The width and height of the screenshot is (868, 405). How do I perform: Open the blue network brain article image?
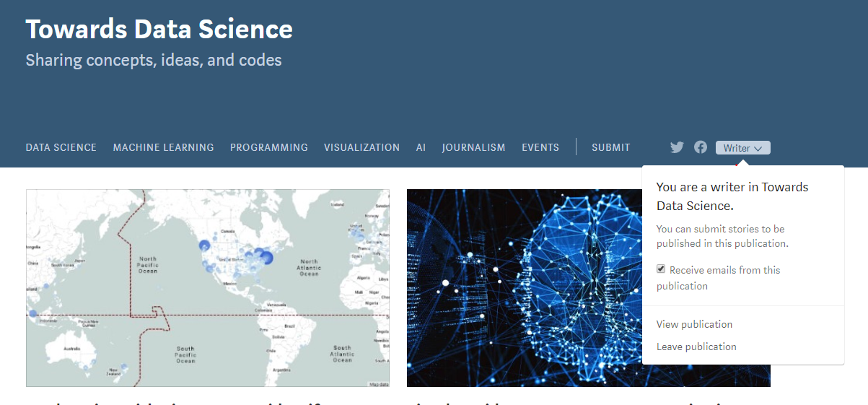tap(523, 288)
